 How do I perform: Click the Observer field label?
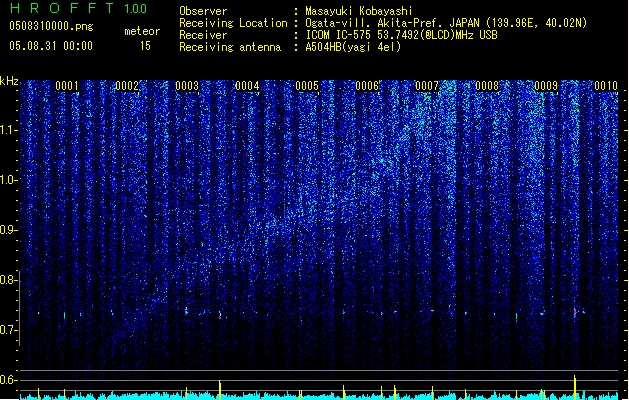coord(203,11)
